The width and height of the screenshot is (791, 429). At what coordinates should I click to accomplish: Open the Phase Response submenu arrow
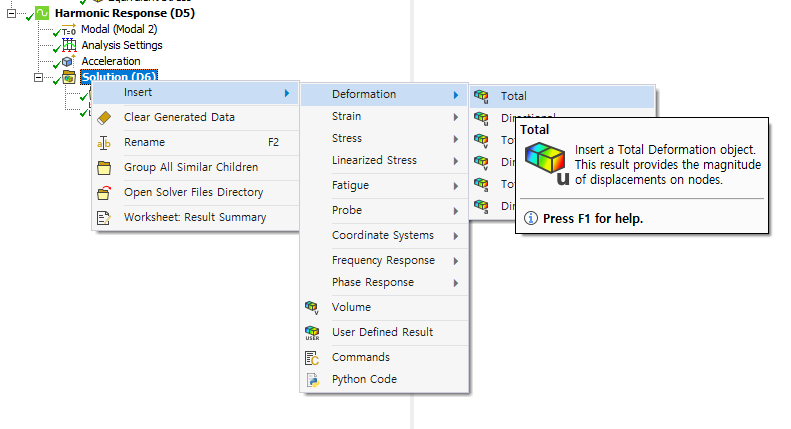[456, 283]
